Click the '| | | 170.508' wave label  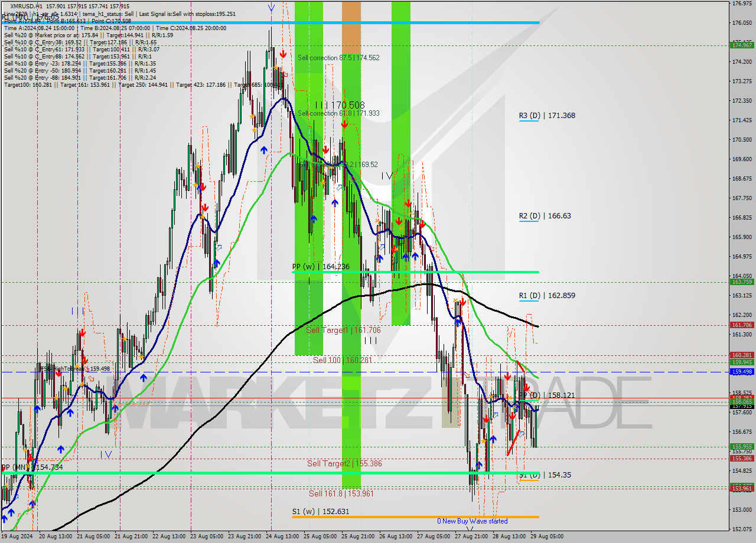point(339,104)
